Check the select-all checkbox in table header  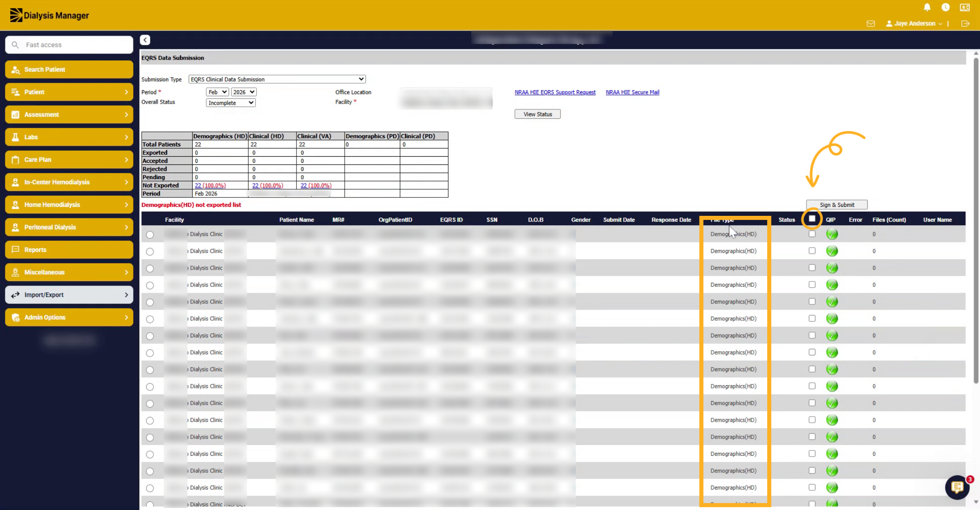[x=812, y=219]
